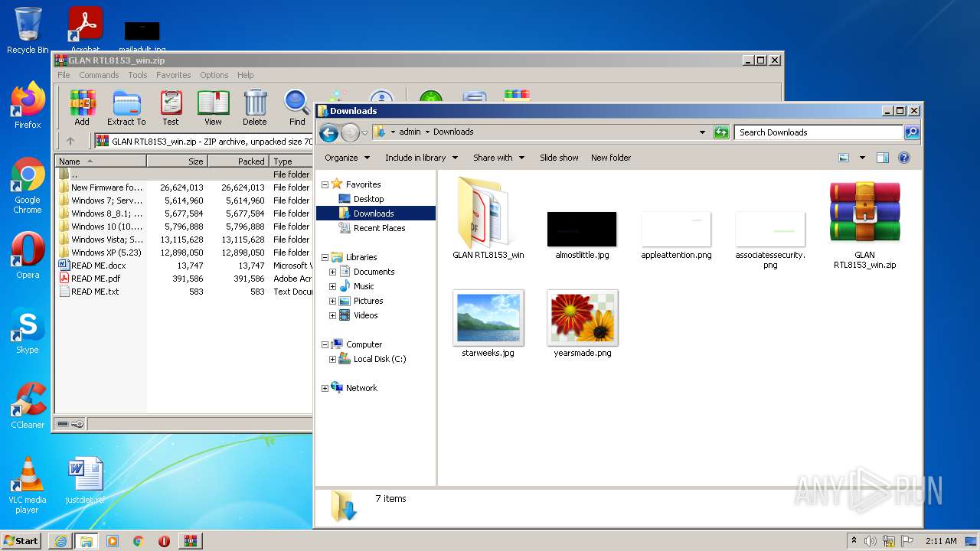This screenshot has width=980, height=551.
Task: Open the Tools menu in WinRAR
Action: click(138, 75)
